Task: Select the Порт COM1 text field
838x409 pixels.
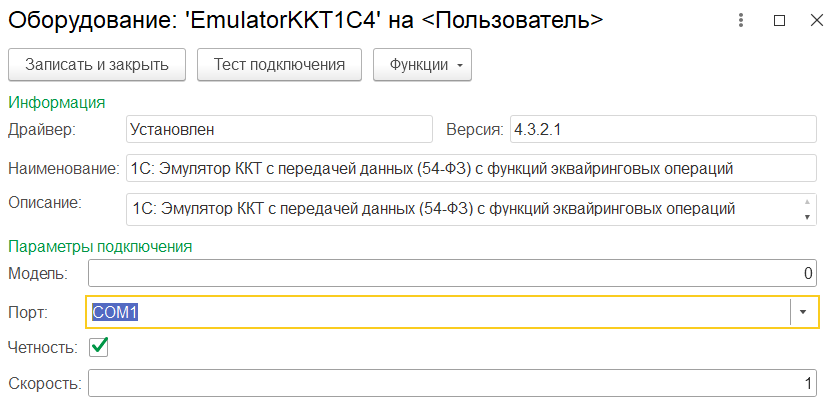Action: [438, 313]
